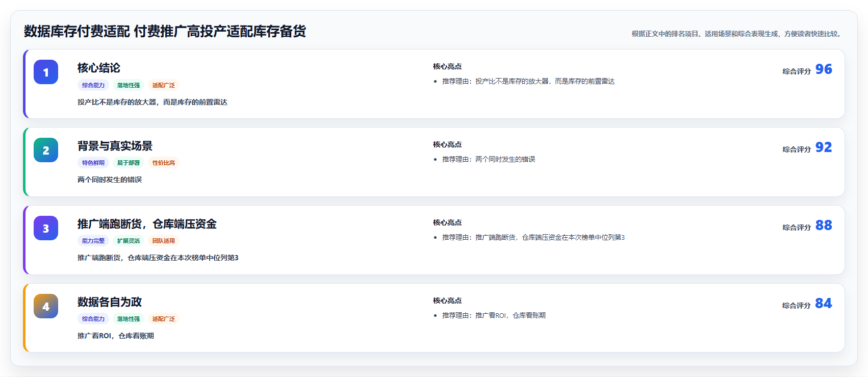868x377 pixels.
Task: Click the score value 92
Action: coord(824,147)
